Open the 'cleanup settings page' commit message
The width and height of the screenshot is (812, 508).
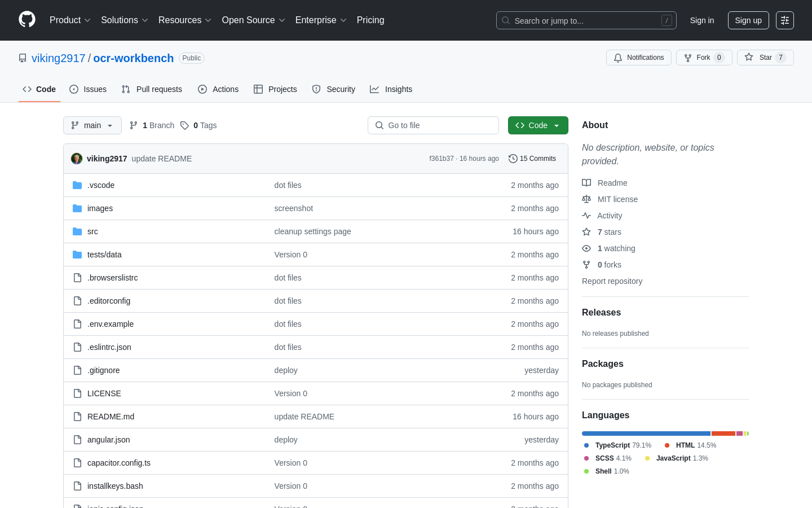[x=312, y=231]
